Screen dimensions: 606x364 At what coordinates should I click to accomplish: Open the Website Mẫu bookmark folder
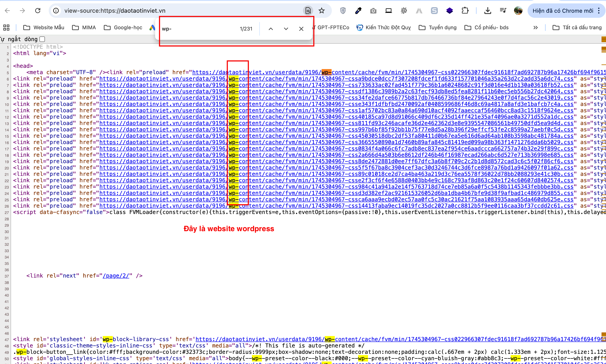click(44, 28)
